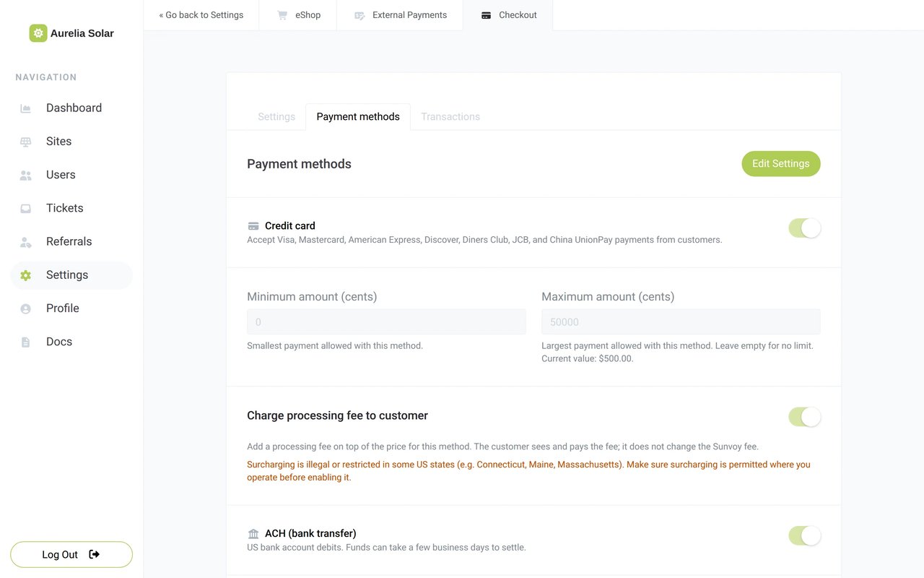Open Dashboard in navigation
The image size is (924, 578).
(x=71, y=108)
